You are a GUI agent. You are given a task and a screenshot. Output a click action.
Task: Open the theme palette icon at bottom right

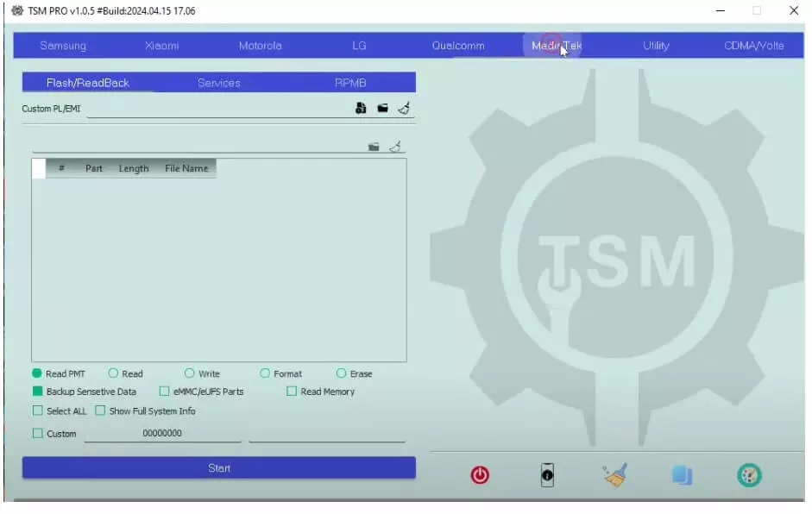[x=749, y=474]
